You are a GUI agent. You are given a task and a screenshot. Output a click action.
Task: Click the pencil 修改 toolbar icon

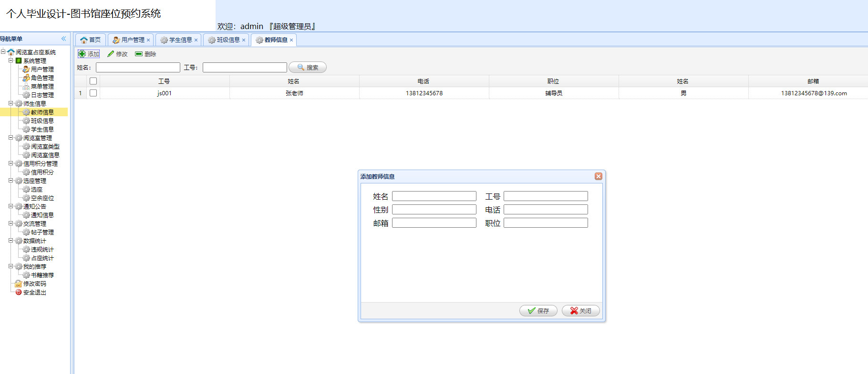click(111, 54)
